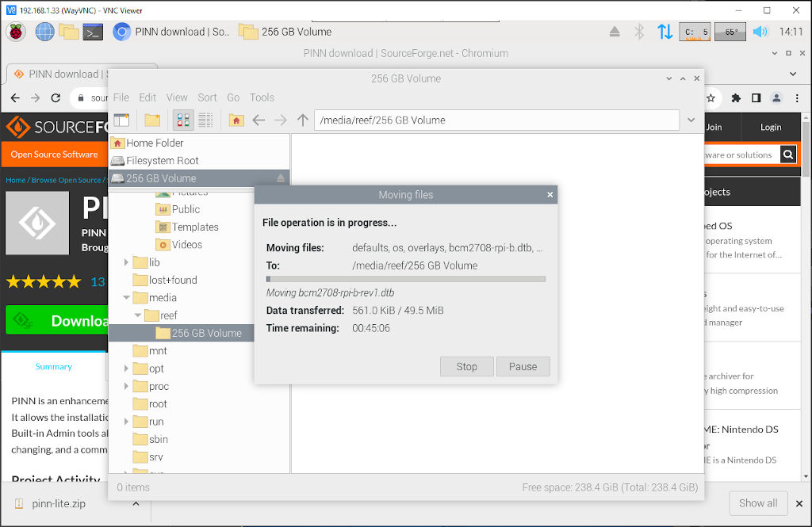Stop the file move operation
This screenshot has width=812, height=527.
[466, 366]
